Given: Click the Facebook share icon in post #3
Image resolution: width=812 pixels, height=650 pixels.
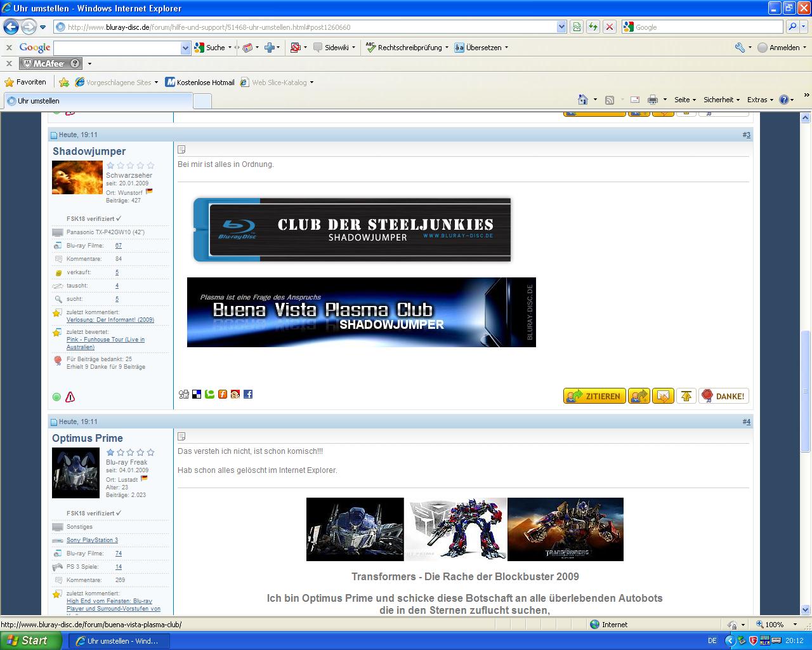Looking at the screenshot, I should (x=248, y=394).
